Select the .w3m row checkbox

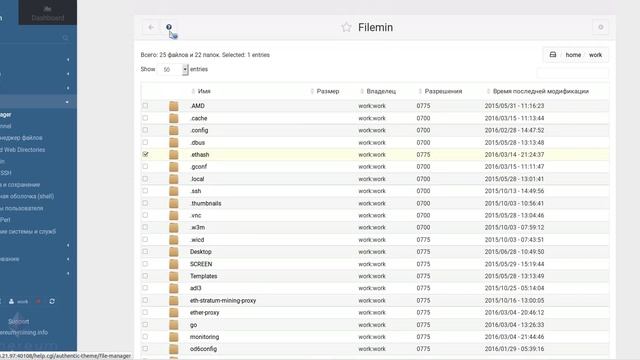pos(145,227)
